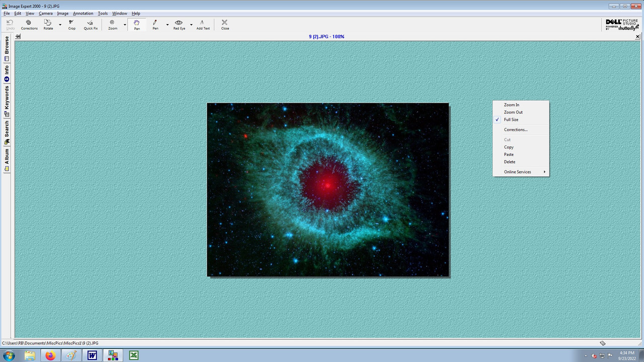The width and height of the screenshot is (644, 362).
Task: Switch to the Browse side tab
Action: tap(7, 49)
